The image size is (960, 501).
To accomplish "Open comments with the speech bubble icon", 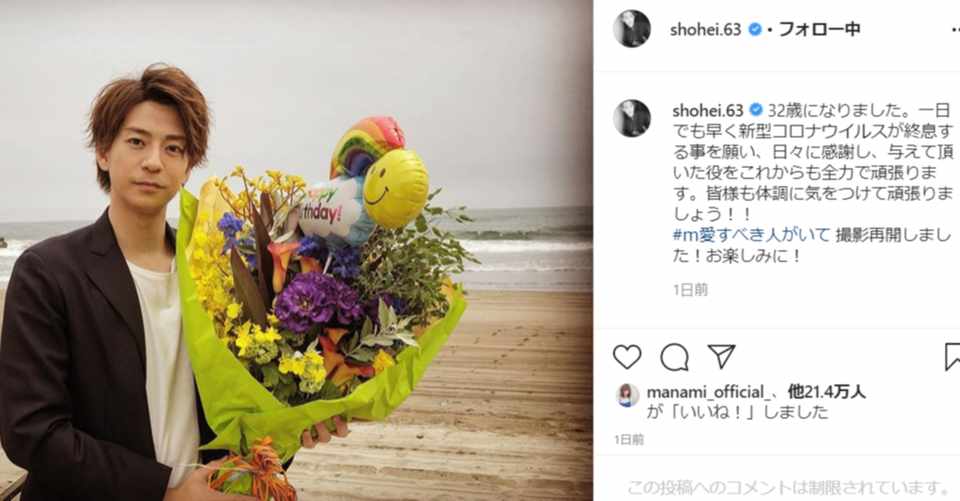I will click(x=674, y=357).
